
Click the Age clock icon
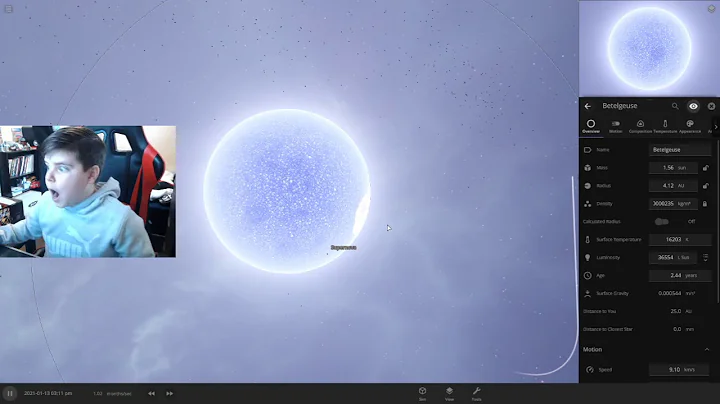pyautogui.click(x=587, y=275)
